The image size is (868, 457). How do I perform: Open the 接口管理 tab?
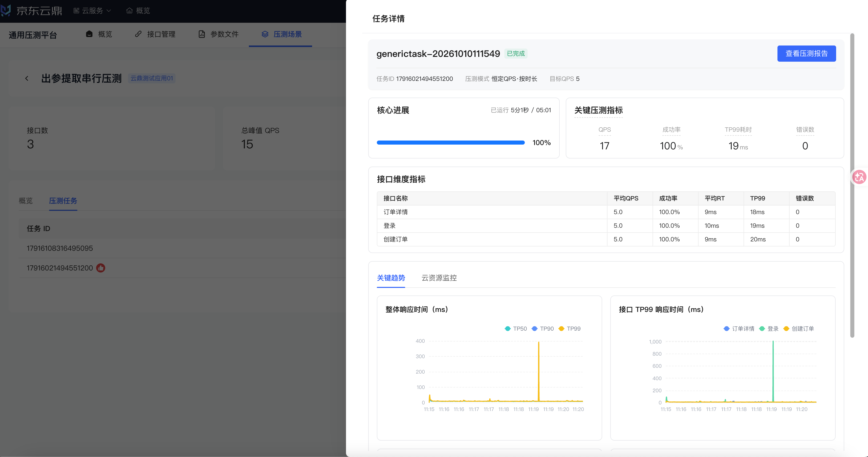(155, 34)
